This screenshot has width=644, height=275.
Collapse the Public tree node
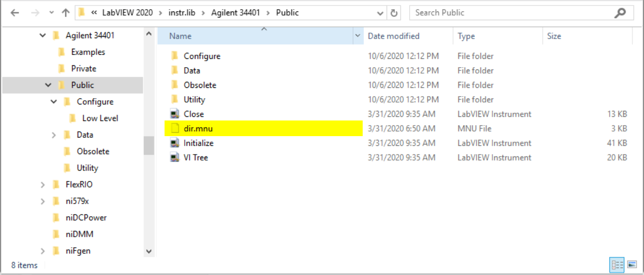pyautogui.click(x=48, y=85)
